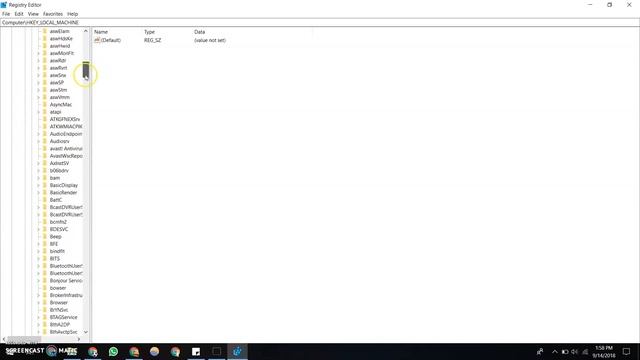Expand the BITS key
Image resolution: width=640 pixels, height=360 pixels.
point(39,259)
